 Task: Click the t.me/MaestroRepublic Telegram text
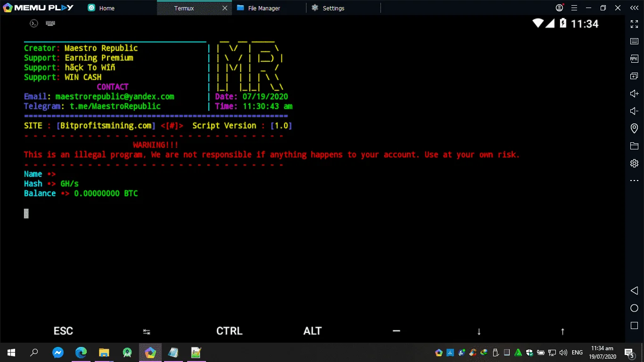pos(115,107)
